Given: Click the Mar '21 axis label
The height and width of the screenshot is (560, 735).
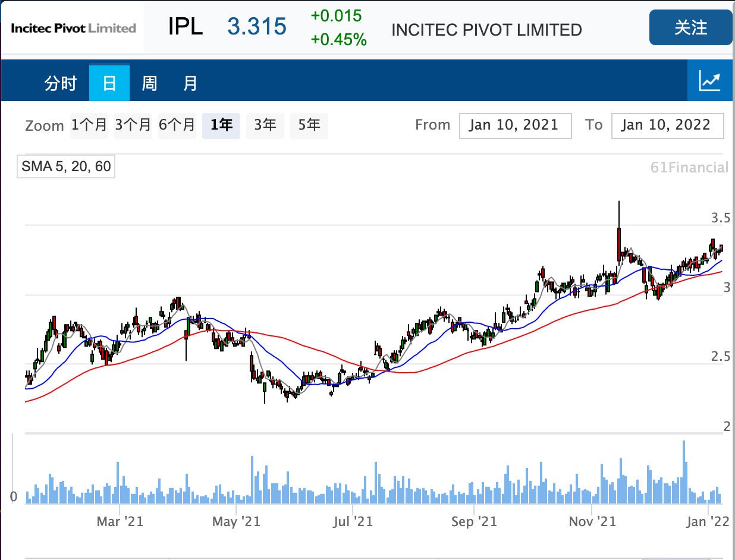Looking at the screenshot, I should tap(120, 521).
